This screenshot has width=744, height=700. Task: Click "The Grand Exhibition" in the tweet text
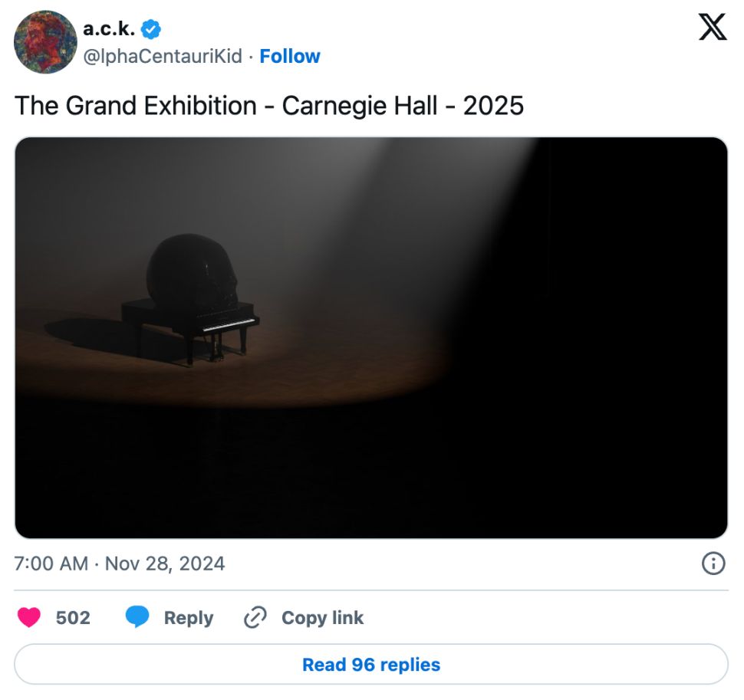click(136, 105)
